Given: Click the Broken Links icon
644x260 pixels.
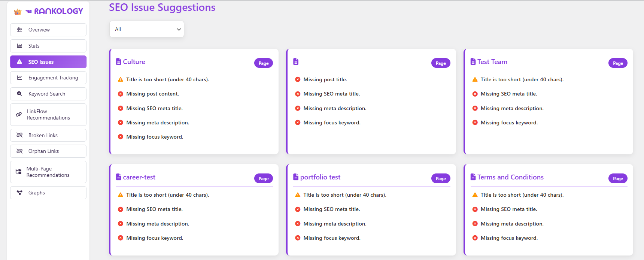Looking at the screenshot, I should (19, 135).
